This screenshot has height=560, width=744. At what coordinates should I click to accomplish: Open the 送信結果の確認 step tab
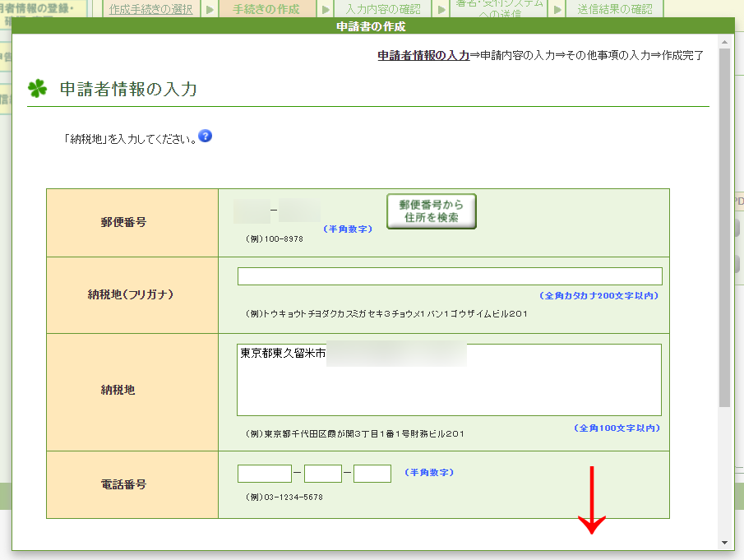(615, 10)
